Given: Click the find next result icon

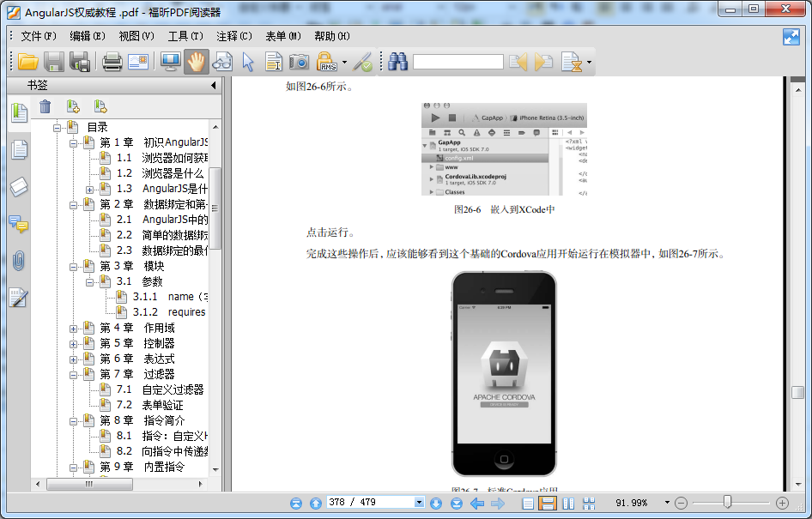Looking at the screenshot, I should pos(543,62).
